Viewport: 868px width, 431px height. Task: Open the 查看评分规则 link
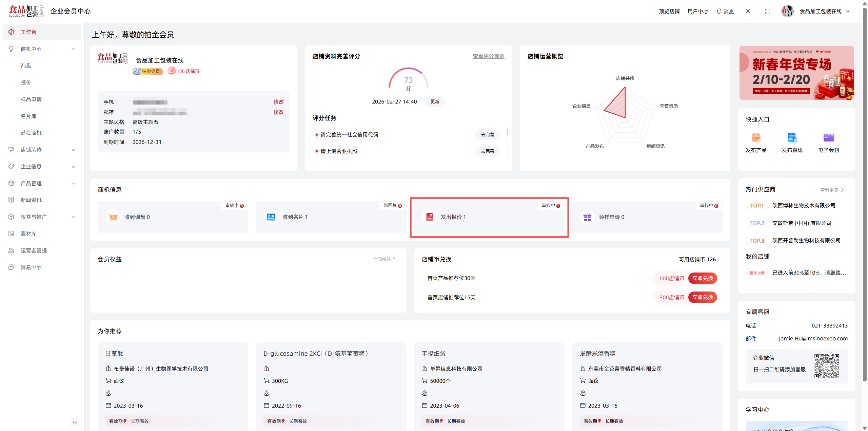(488, 56)
